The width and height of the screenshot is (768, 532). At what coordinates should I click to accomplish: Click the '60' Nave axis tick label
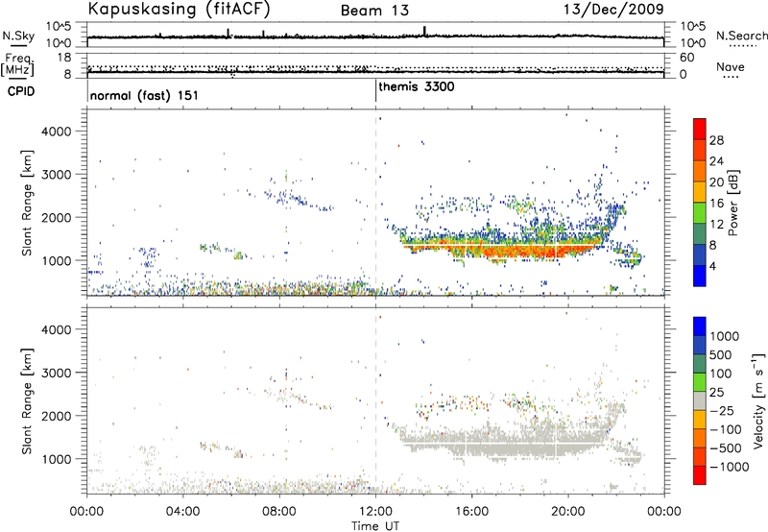tap(687, 58)
